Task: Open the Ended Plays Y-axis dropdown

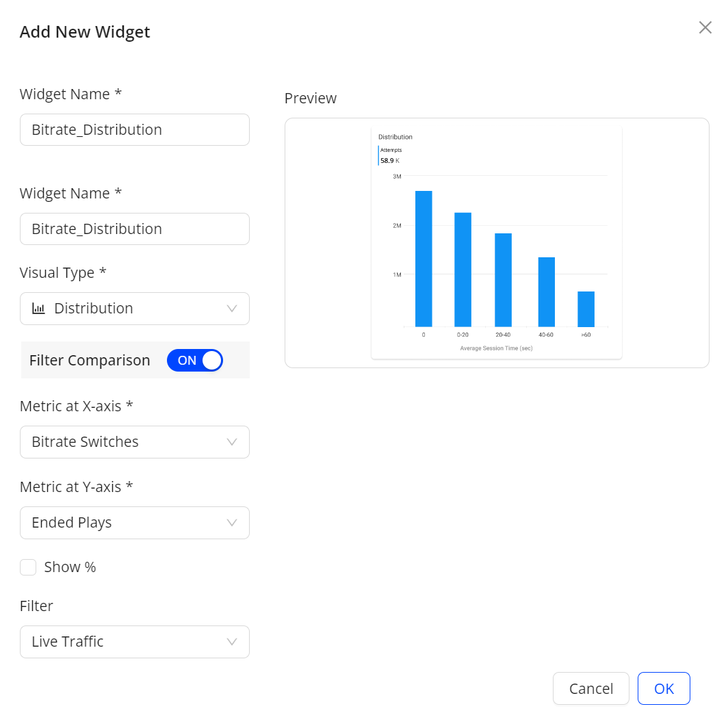Action: [x=134, y=523]
